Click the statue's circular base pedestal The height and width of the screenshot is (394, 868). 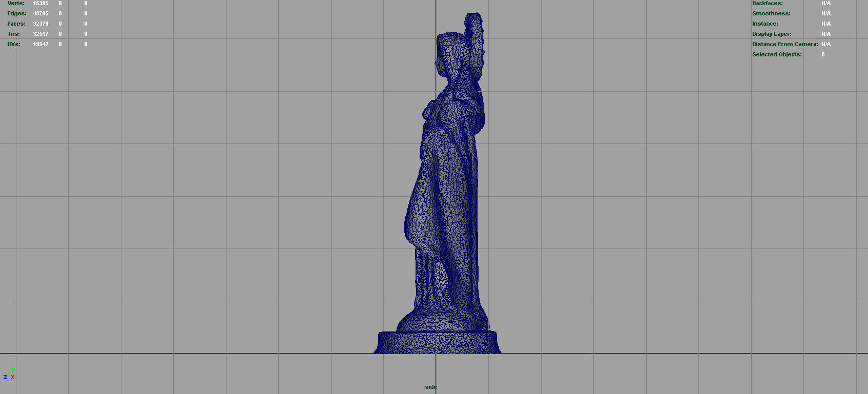(437, 342)
